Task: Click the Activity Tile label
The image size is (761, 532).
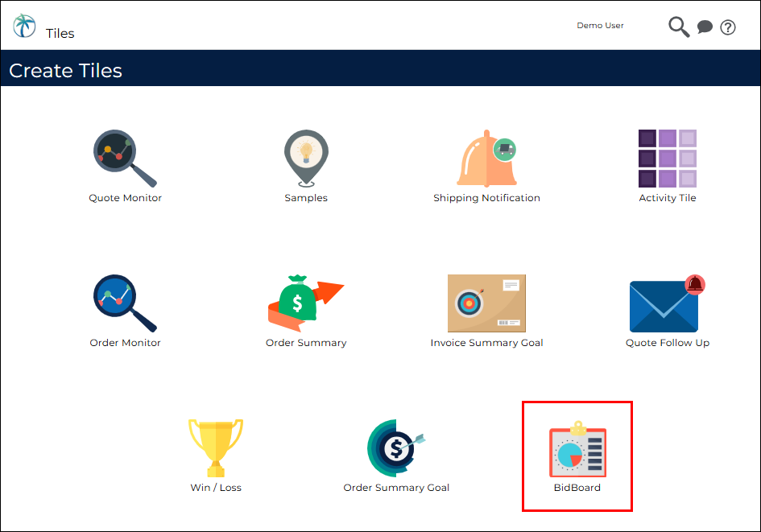Action: [x=668, y=198]
